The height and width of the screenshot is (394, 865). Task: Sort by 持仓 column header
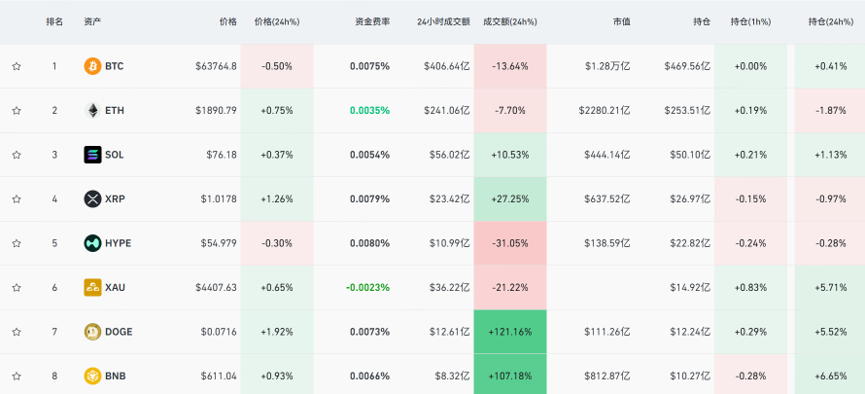coord(702,22)
